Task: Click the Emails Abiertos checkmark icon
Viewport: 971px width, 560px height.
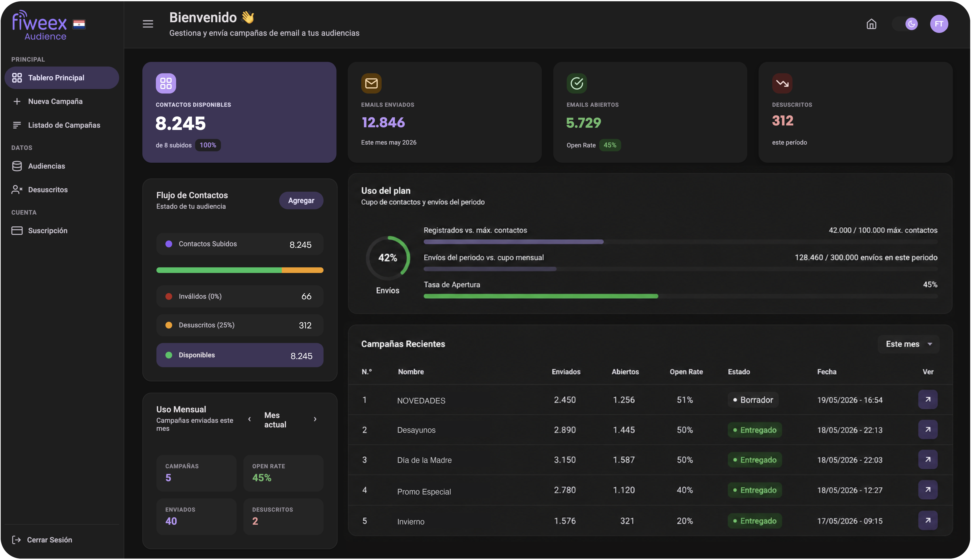Action: click(x=577, y=83)
